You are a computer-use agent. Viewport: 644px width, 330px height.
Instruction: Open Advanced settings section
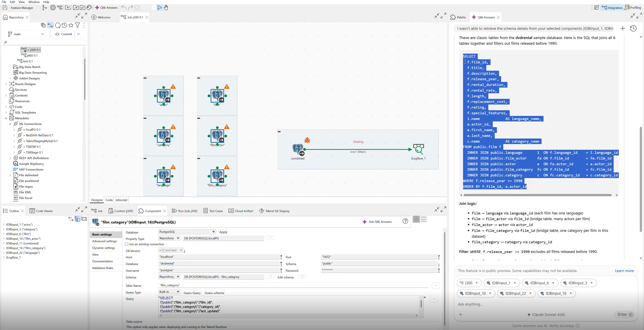(x=104, y=241)
